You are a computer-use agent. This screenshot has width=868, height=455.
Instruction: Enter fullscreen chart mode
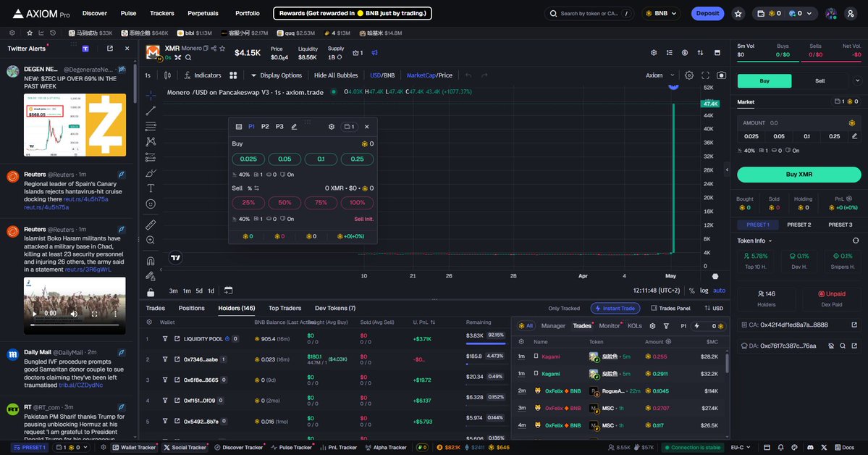tap(705, 75)
